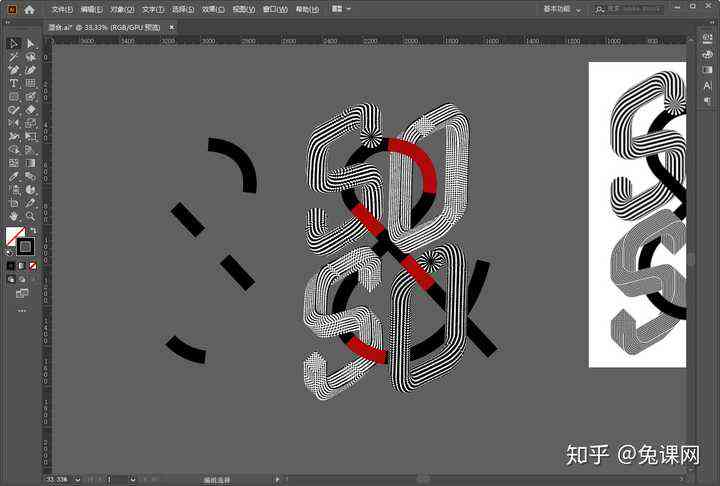Image resolution: width=720 pixels, height=486 pixels.
Task: Select the Selection tool (black arrow)
Action: click(x=13, y=44)
